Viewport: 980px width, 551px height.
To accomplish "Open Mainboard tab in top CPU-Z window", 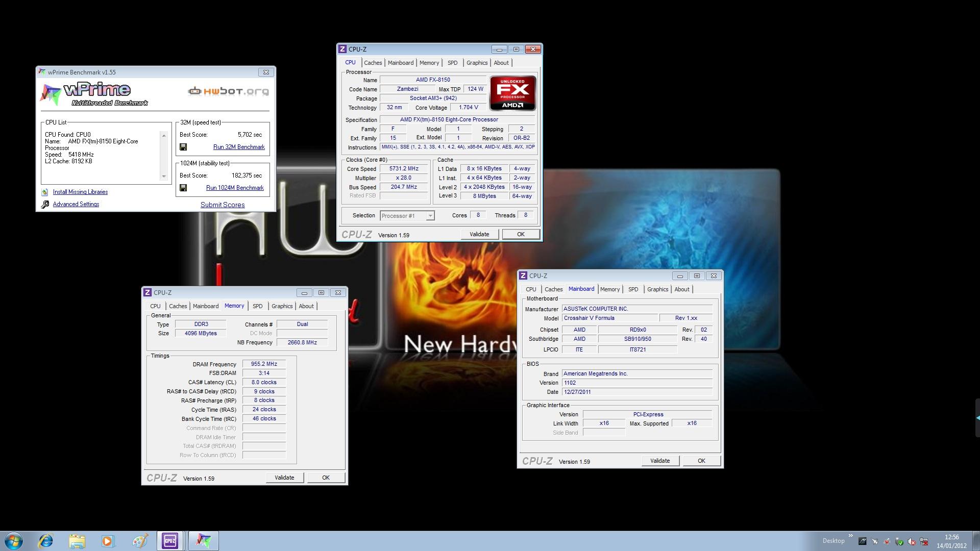I will [401, 63].
